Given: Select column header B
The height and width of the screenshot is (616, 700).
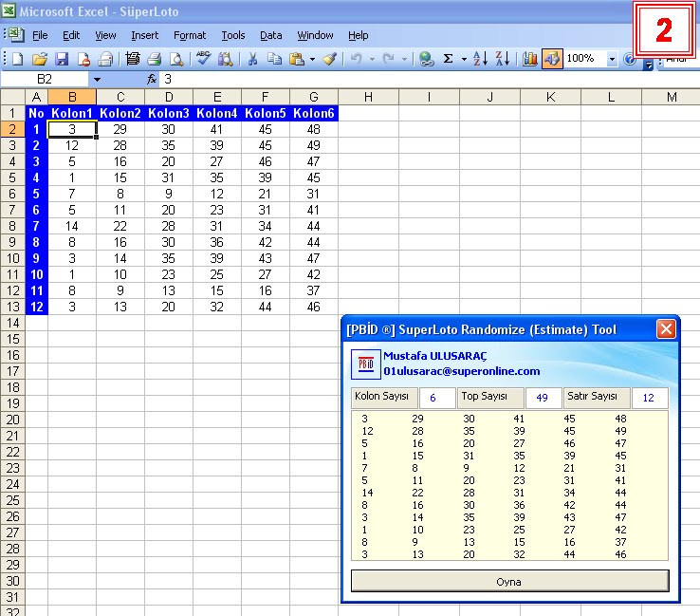Looking at the screenshot, I should 72,97.
